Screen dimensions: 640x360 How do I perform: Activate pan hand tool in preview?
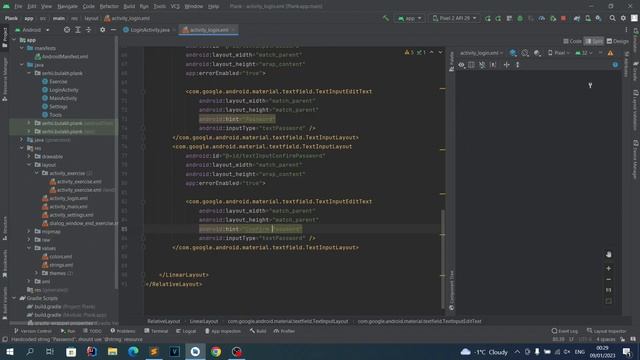(609, 255)
